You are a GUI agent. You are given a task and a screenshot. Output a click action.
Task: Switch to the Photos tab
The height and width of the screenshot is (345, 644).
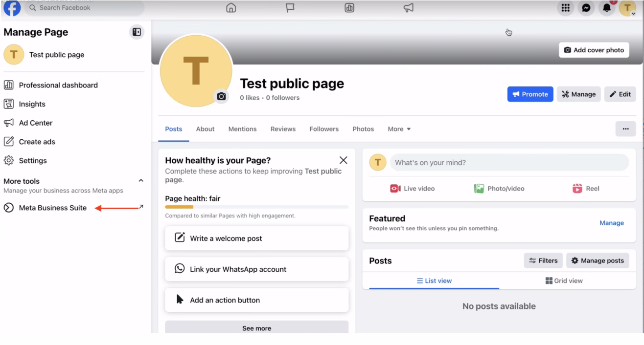tap(363, 129)
